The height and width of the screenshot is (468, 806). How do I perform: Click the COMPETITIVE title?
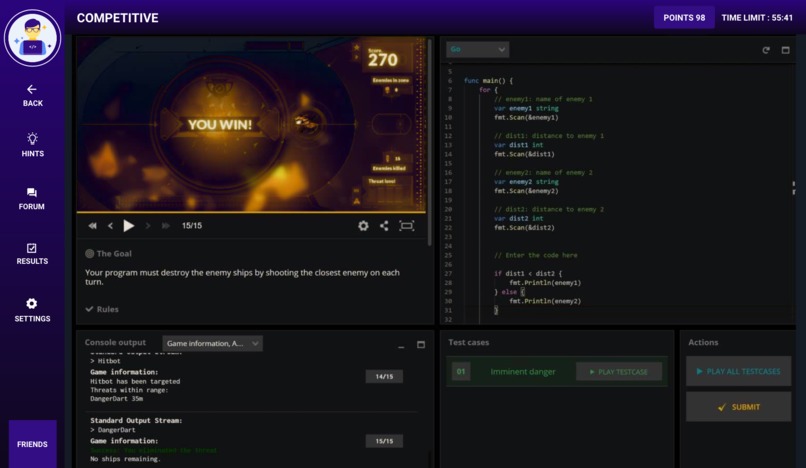[x=118, y=18]
